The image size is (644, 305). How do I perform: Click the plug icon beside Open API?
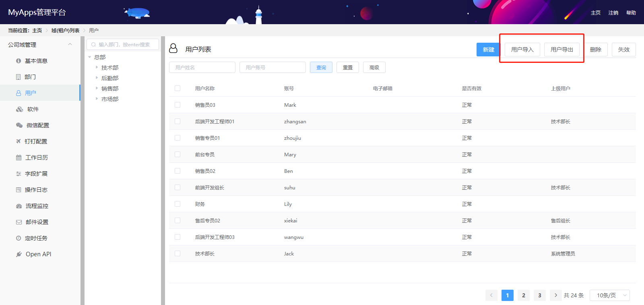click(19, 254)
